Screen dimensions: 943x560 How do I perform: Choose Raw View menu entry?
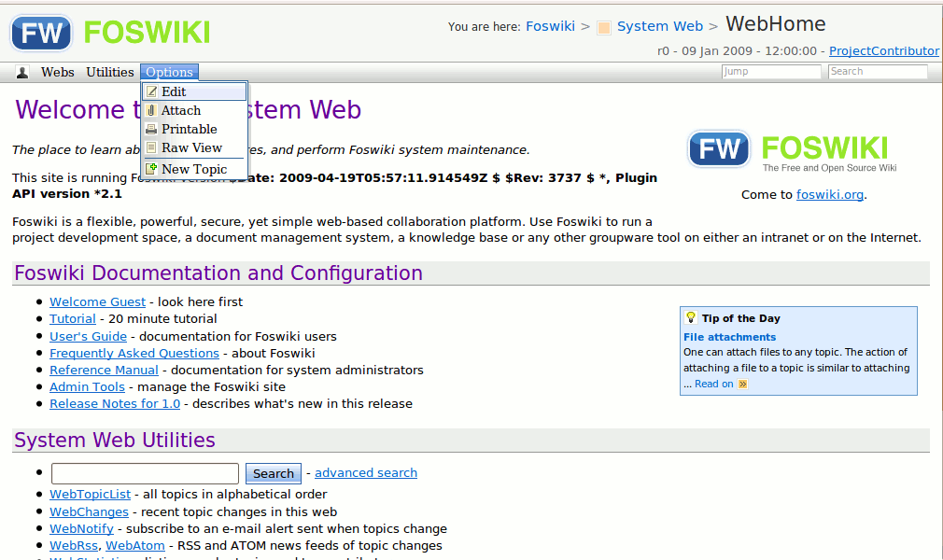[x=194, y=147]
